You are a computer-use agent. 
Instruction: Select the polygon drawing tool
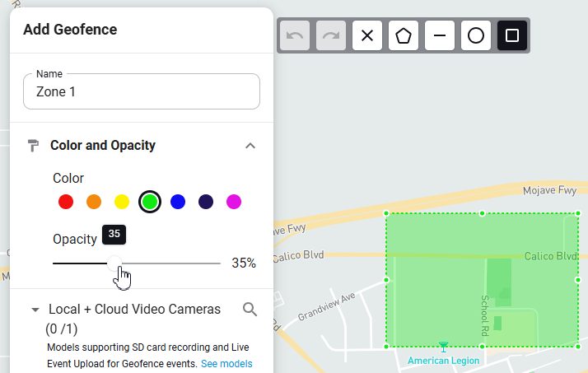[404, 35]
